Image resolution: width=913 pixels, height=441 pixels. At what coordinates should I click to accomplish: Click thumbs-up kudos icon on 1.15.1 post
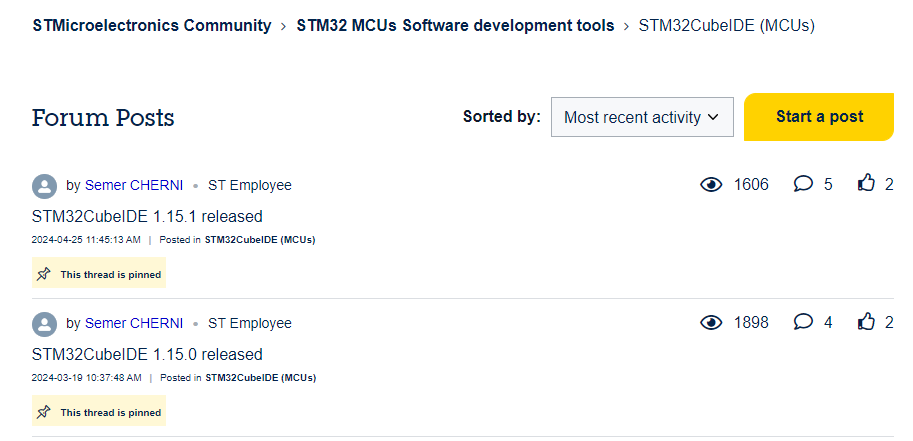point(866,184)
